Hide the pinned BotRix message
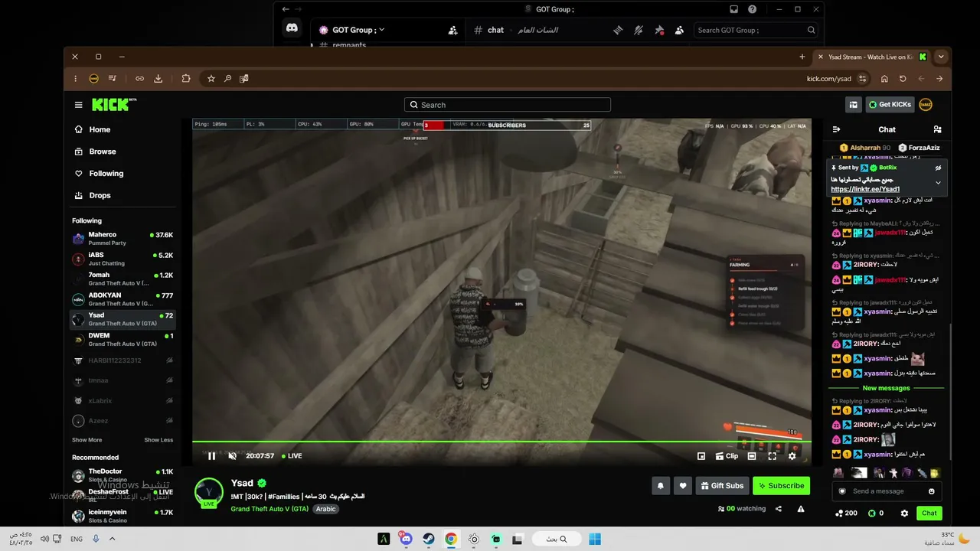The image size is (980, 551). 938,168
